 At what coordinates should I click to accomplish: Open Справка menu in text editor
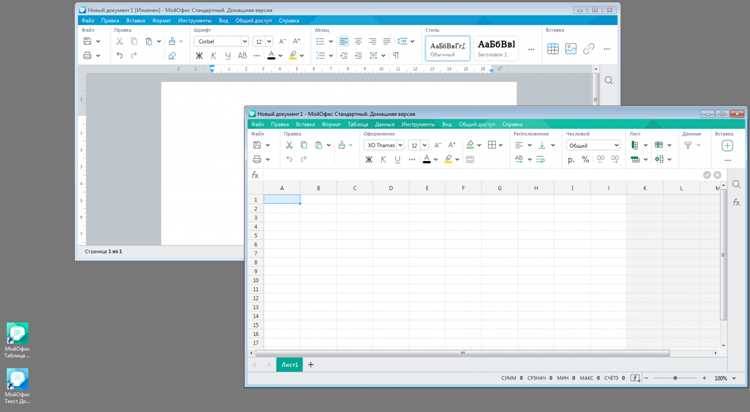[x=289, y=21]
